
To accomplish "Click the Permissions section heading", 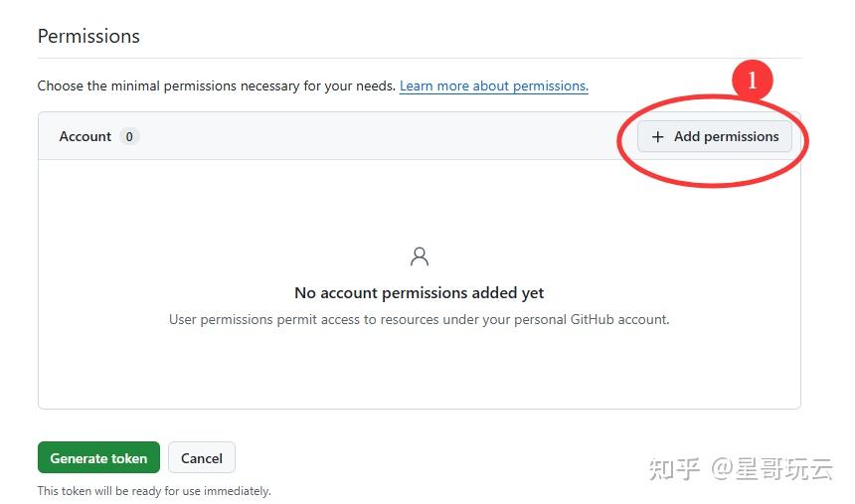I will point(88,37).
